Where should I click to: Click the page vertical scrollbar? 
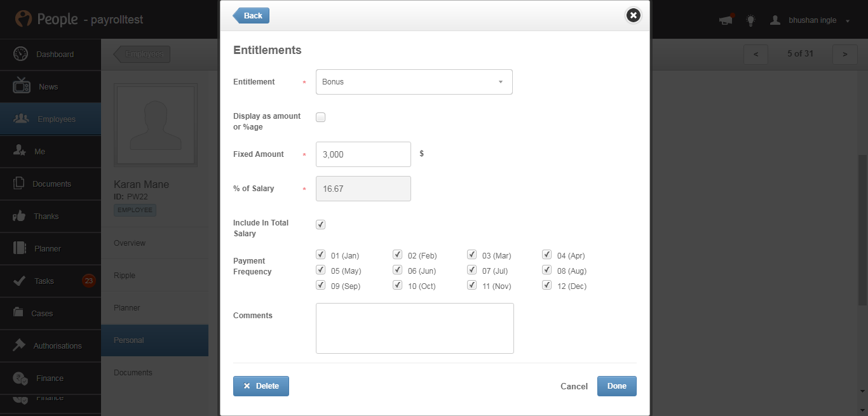point(862,254)
